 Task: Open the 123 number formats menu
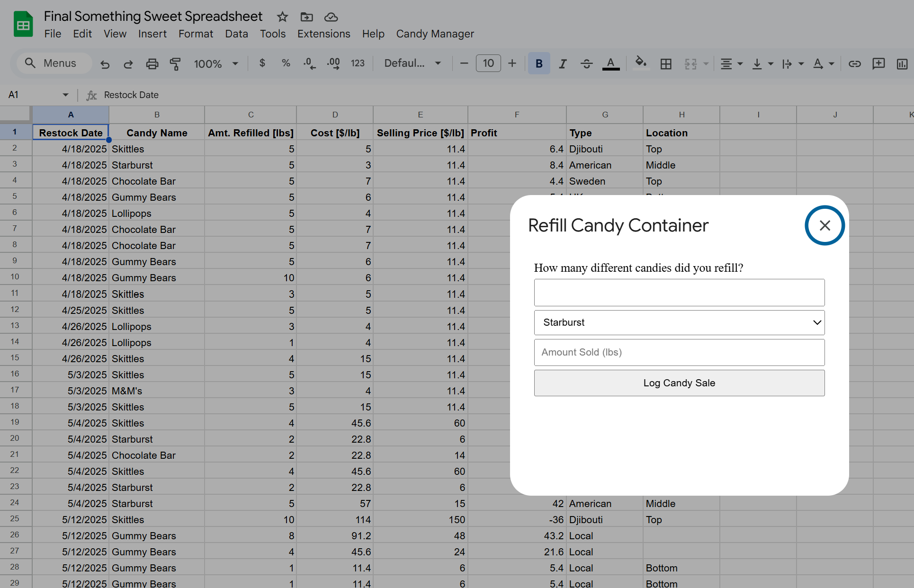point(358,63)
